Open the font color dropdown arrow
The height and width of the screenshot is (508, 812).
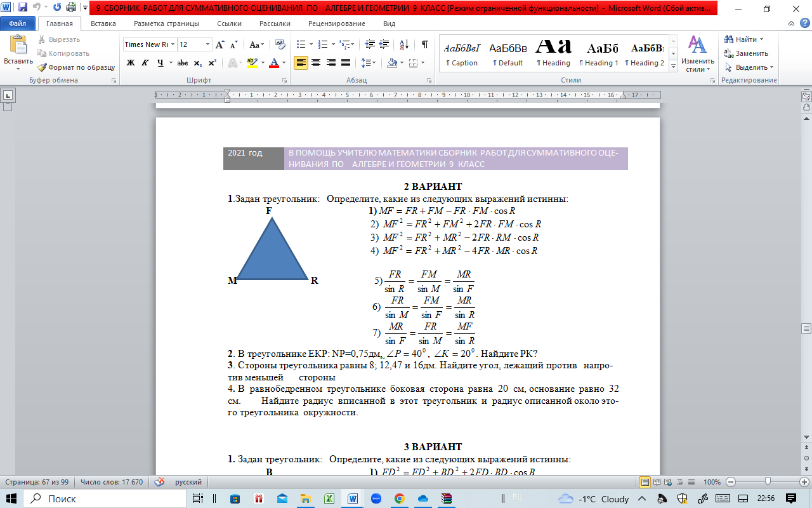283,63
